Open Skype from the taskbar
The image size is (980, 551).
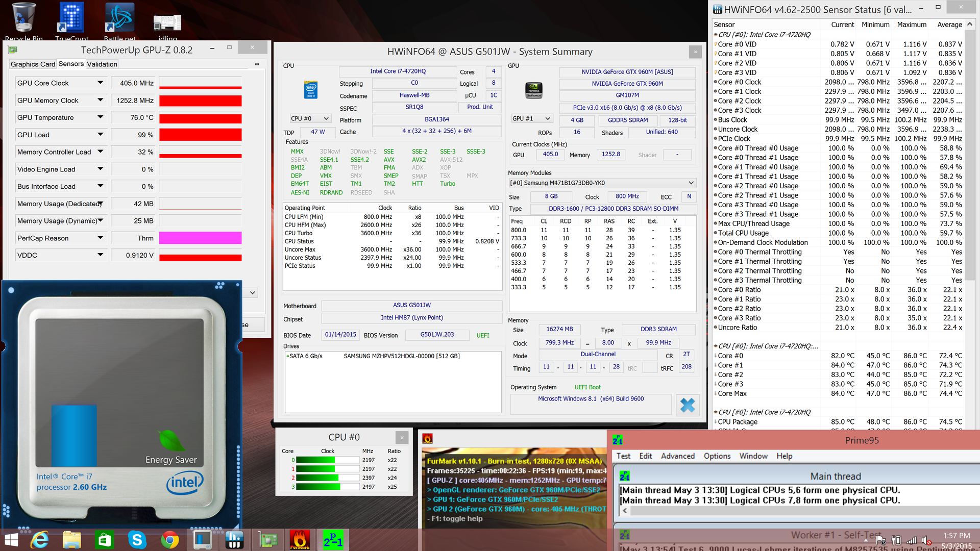tap(137, 540)
